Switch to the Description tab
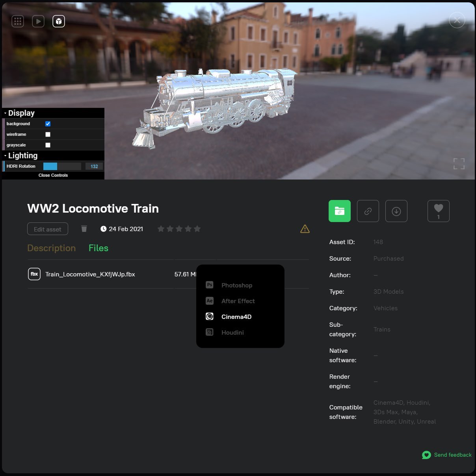The width and height of the screenshot is (476, 476). 51,248
